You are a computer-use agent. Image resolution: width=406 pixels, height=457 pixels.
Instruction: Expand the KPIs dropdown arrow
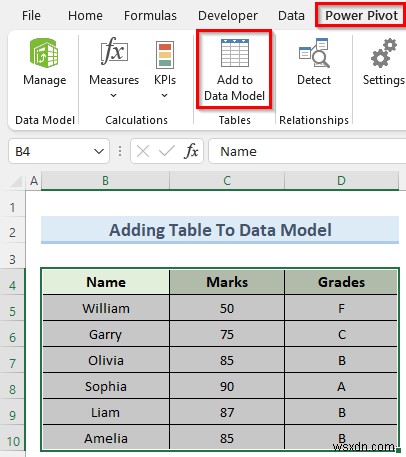164,96
